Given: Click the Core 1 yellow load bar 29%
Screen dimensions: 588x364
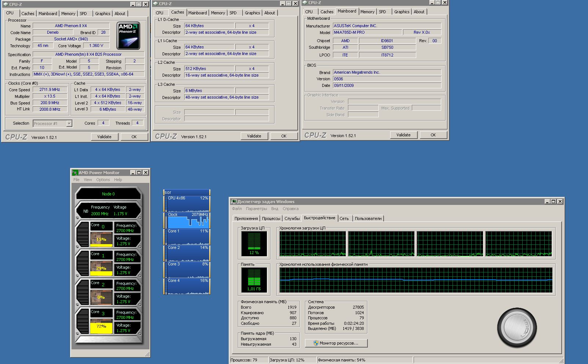Looking at the screenshot, I should [x=101, y=273].
